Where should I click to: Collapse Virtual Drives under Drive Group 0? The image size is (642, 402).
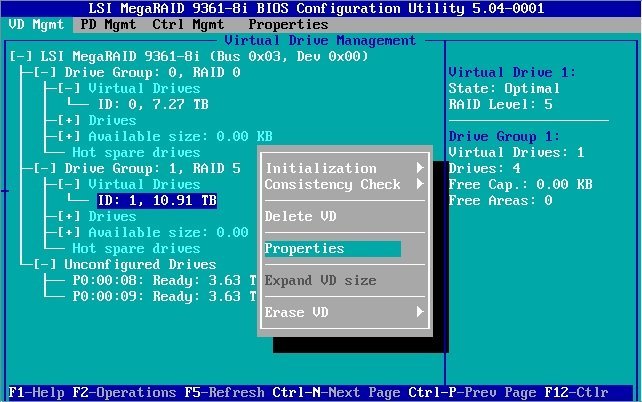click(69, 88)
